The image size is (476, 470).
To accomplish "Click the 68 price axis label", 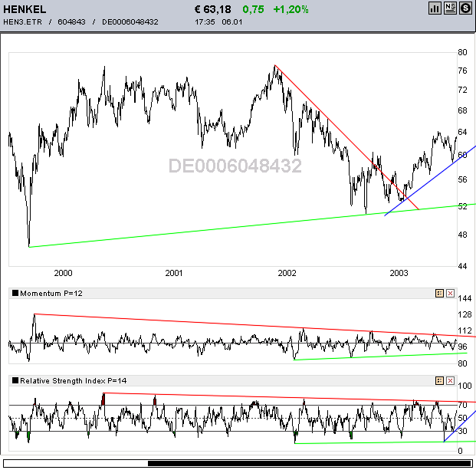I will (462, 110).
